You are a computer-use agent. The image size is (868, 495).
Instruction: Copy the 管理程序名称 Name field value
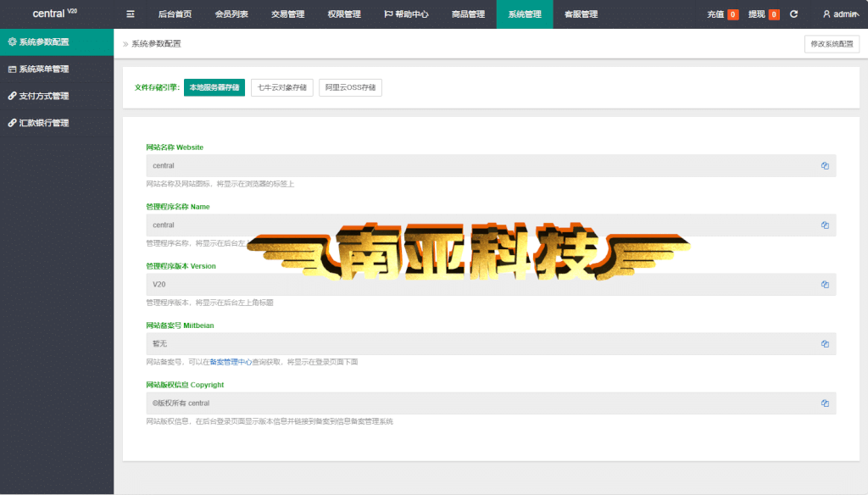tap(825, 225)
